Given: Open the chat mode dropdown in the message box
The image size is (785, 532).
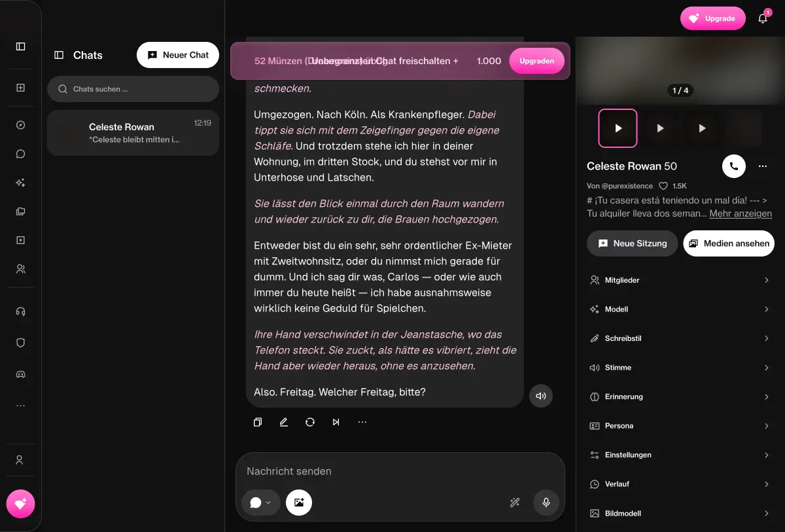Looking at the screenshot, I should pyautogui.click(x=260, y=503).
